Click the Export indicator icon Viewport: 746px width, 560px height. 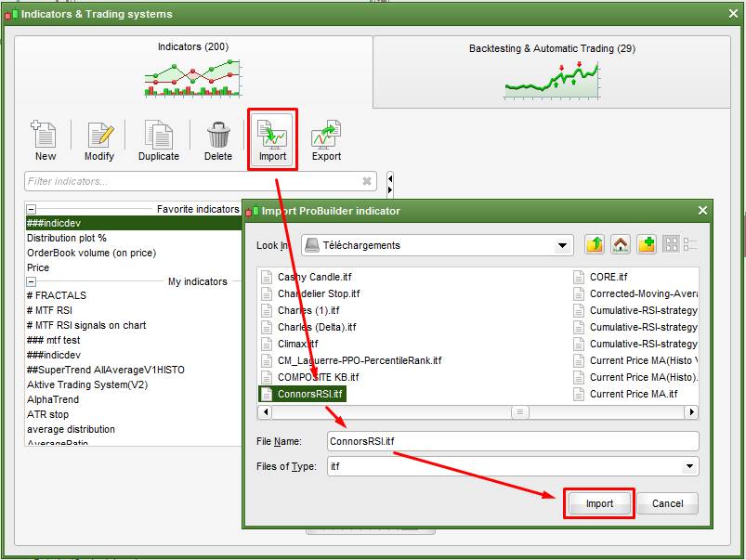(326, 134)
